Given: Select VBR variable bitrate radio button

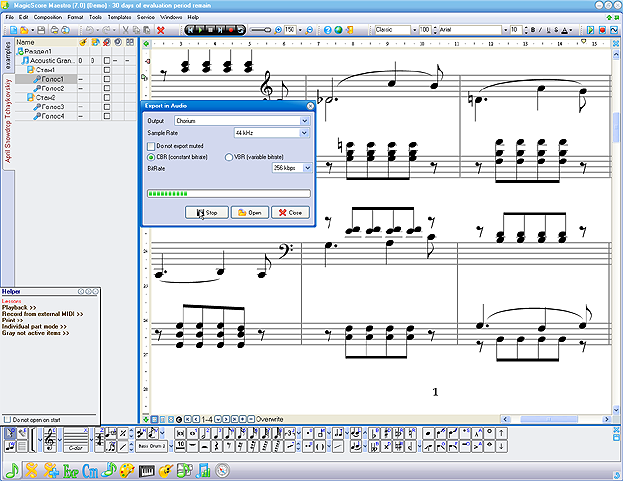Looking at the screenshot, I should [229, 157].
